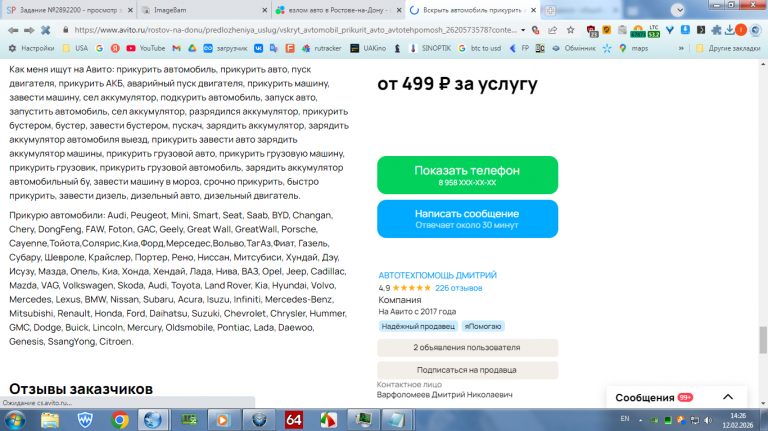Open the 'btc to usd' bookmark
This screenshot has height=431, width=768.
point(480,48)
